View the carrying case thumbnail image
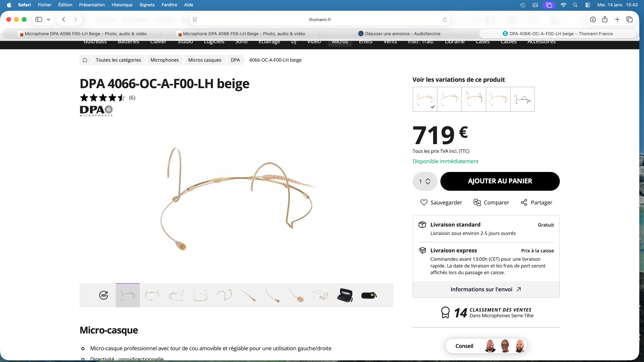This screenshot has height=362, width=644. (345, 295)
